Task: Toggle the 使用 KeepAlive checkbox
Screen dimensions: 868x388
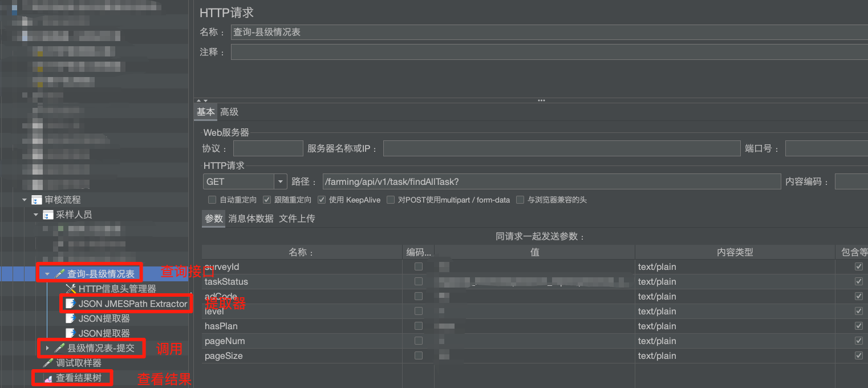Action: [x=322, y=200]
